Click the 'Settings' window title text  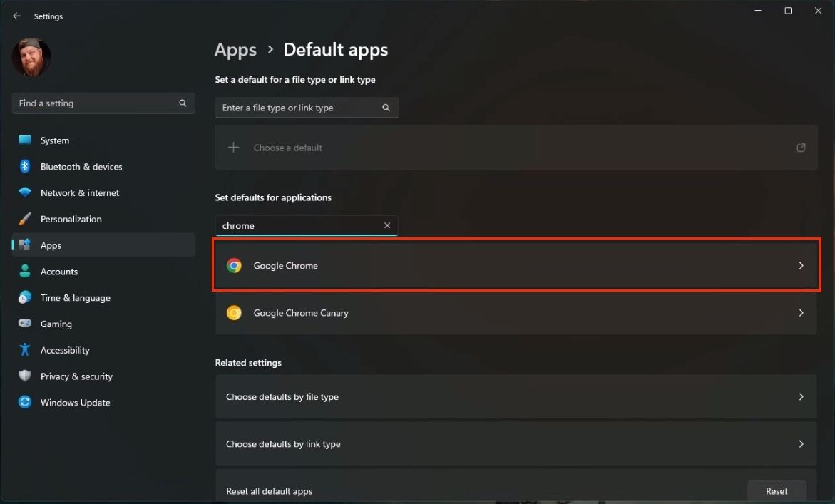[x=48, y=16]
